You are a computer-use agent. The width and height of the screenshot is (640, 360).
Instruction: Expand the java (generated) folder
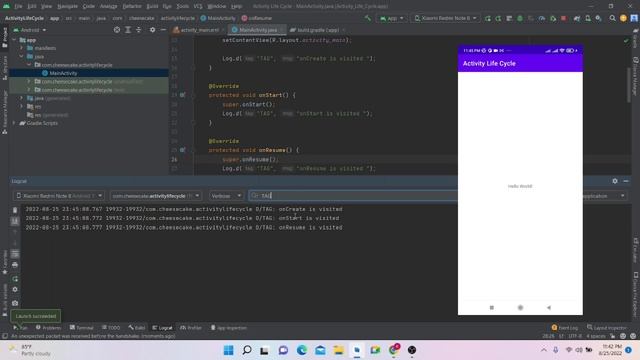coord(22,98)
